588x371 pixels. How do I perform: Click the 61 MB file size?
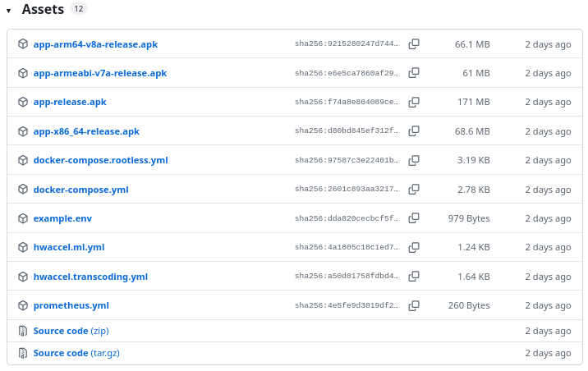pyautogui.click(x=475, y=73)
